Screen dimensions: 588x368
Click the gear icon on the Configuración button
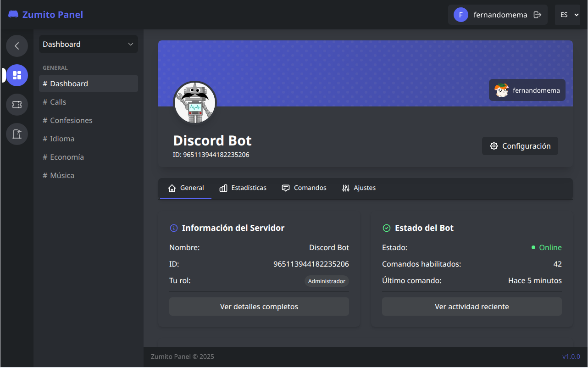tap(494, 146)
